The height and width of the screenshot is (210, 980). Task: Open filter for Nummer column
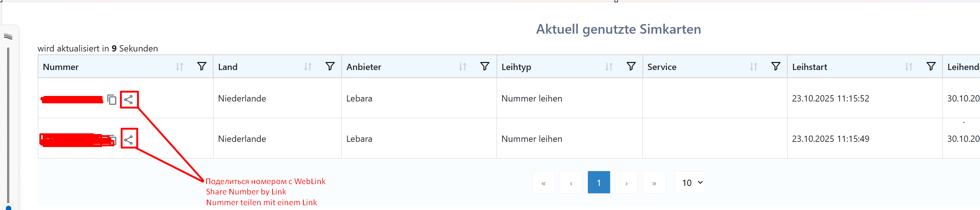[202, 67]
